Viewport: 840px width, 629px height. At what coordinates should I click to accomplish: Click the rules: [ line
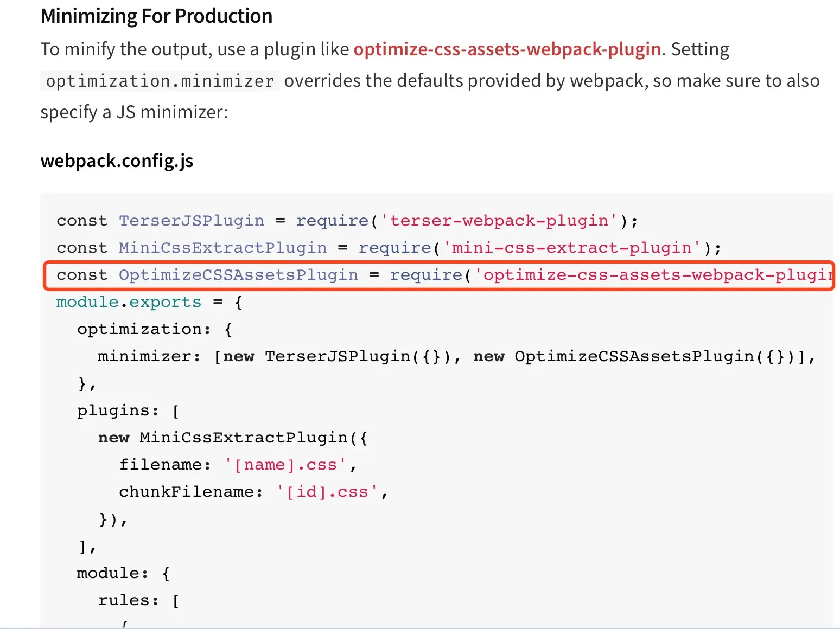point(138,600)
